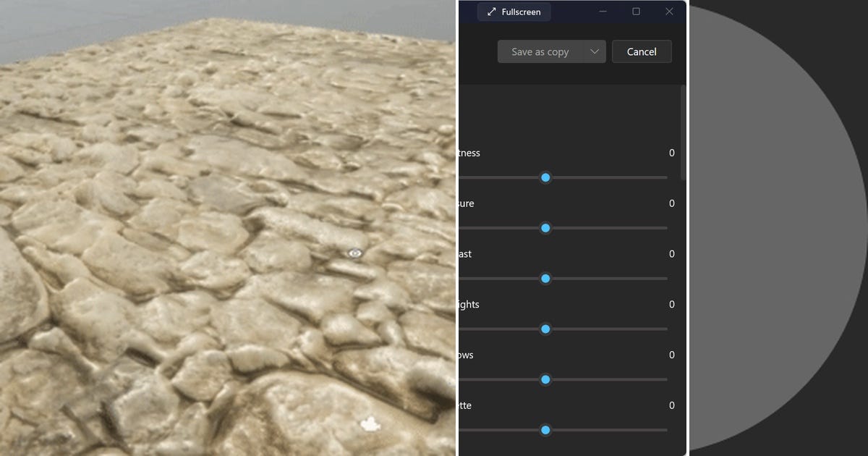Click the Contrast slider handle
Screen dimensions: 868x456
pyautogui.click(x=545, y=278)
